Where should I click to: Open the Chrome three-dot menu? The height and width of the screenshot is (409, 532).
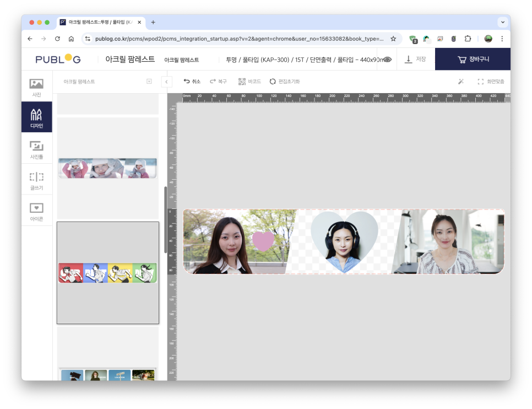tap(502, 39)
